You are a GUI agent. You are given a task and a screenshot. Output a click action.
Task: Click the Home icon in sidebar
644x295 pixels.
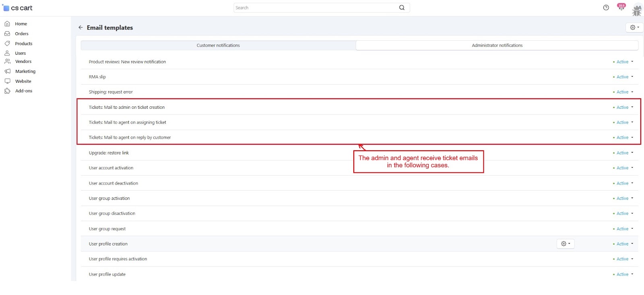click(7, 24)
